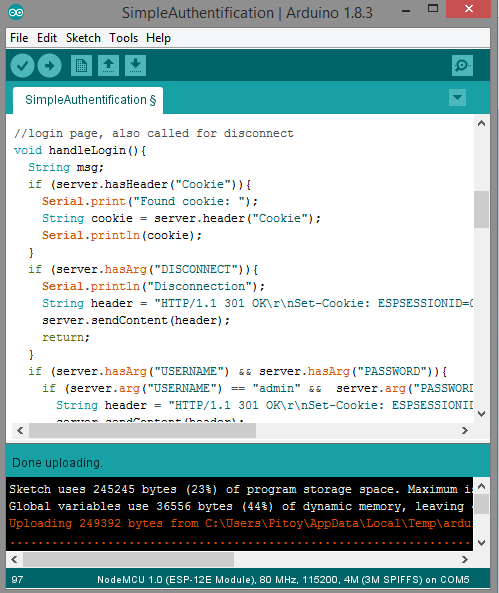Click the first 'server.sendContent(header);' line

136,321
